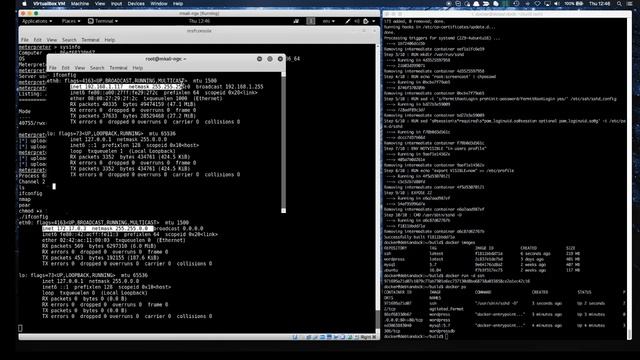Click the ubuntu row in docker images list
Screen dimensions: 640x360
[482, 270]
